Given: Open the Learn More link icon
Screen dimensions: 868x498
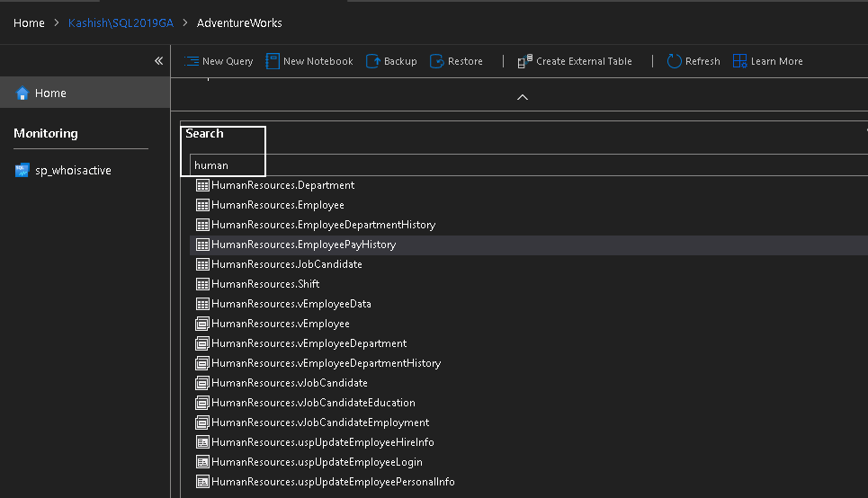Looking at the screenshot, I should [739, 61].
